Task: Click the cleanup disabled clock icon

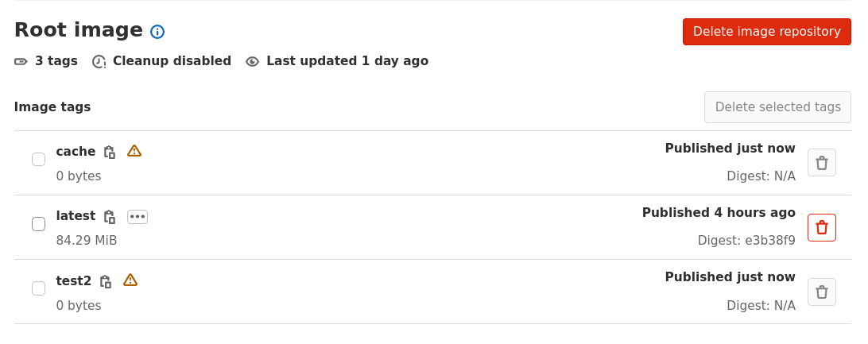Action: pyautogui.click(x=99, y=61)
